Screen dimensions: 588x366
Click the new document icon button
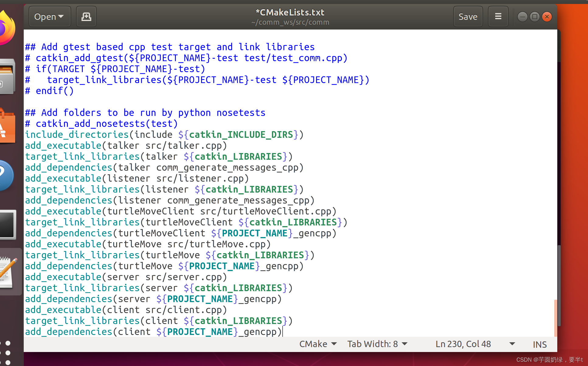(x=86, y=17)
